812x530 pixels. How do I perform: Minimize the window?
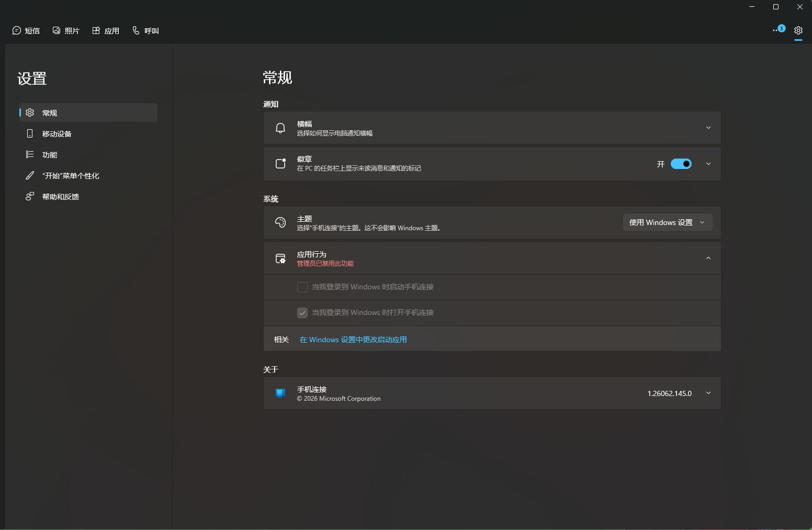[x=752, y=7]
